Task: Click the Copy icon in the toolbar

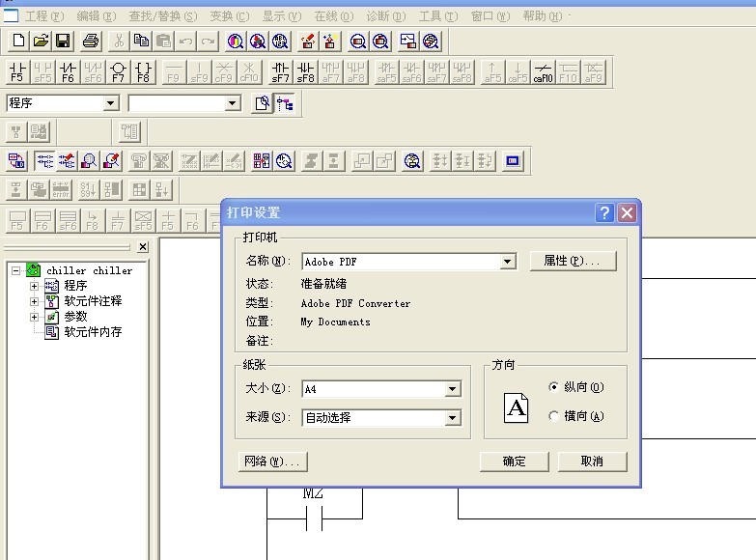Action: coord(142,41)
